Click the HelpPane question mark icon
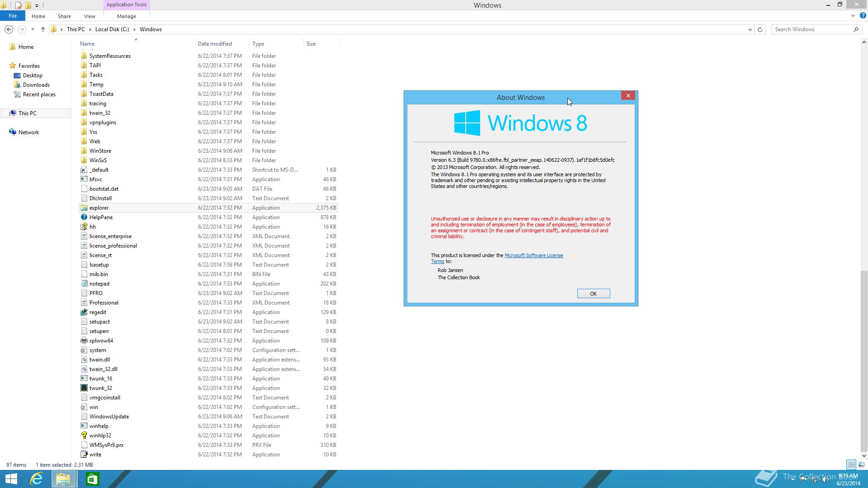 (84, 217)
